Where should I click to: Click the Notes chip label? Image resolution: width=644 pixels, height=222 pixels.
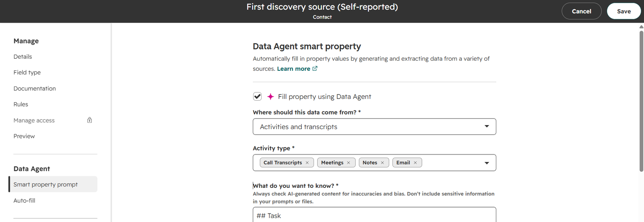(x=369, y=163)
